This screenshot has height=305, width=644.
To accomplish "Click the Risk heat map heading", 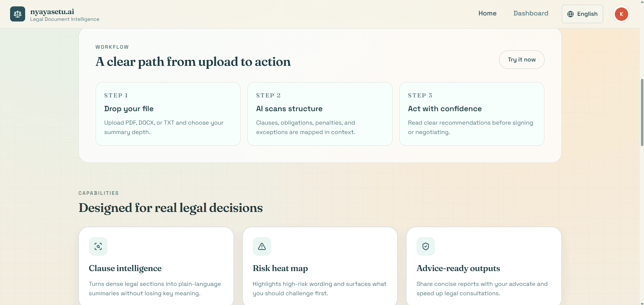I will [x=280, y=268].
